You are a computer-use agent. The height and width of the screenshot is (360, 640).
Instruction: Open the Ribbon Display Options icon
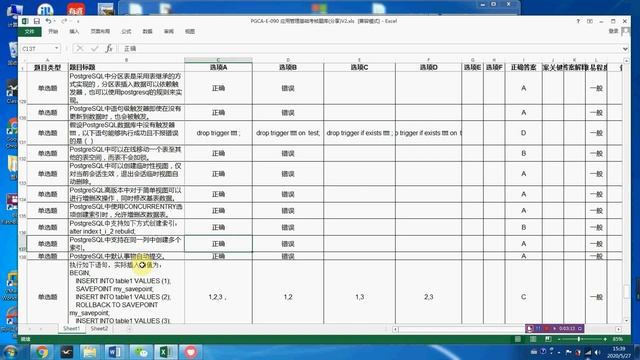[x=590, y=21]
